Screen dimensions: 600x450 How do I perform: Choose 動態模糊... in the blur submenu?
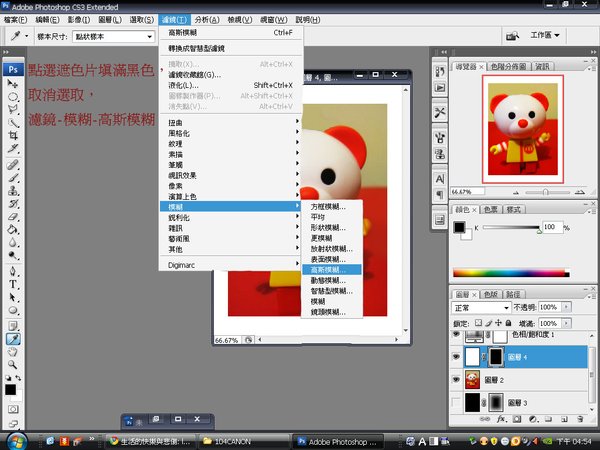pos(331,280)
